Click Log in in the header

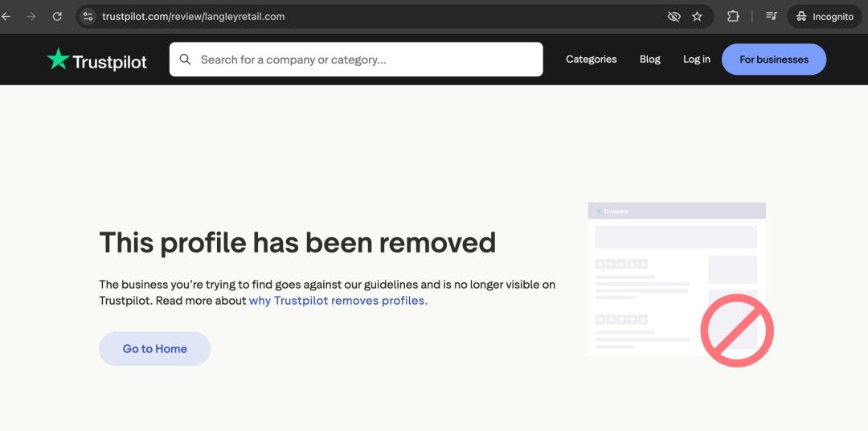(696, 60)
